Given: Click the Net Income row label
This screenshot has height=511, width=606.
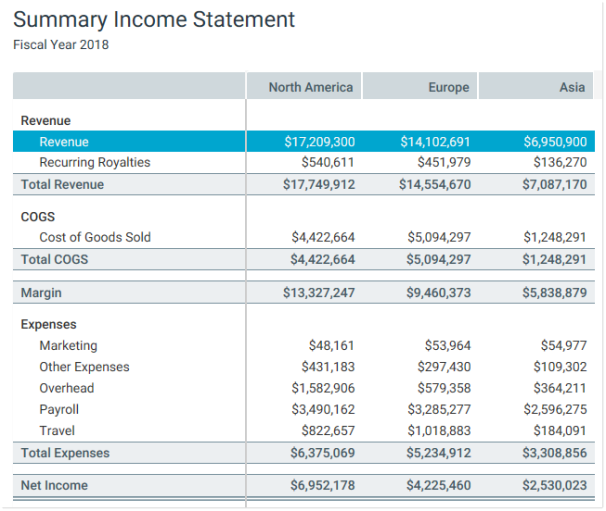Looking at the screenshot, I should pos(54,486).
